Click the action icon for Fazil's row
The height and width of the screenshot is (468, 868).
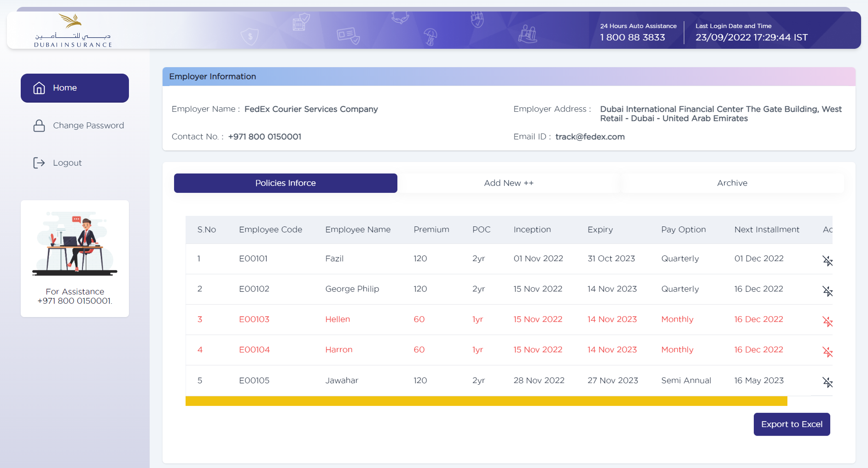coord(827,261)
